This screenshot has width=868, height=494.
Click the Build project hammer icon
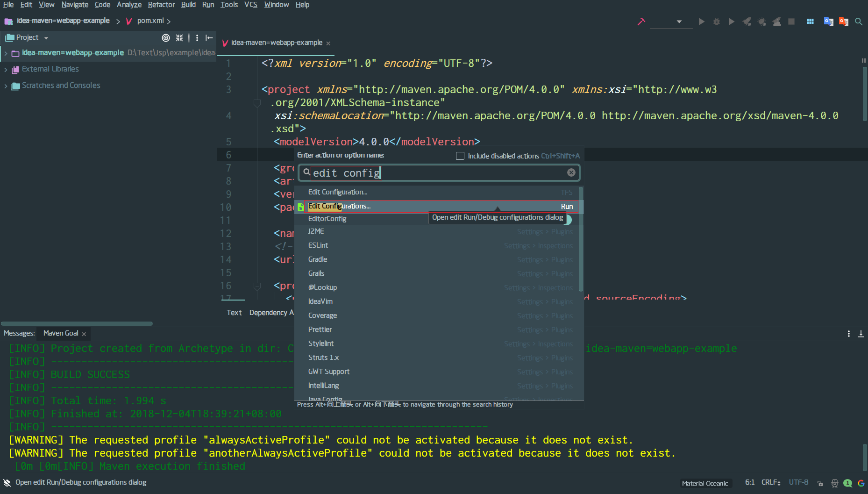coord(641,21)
